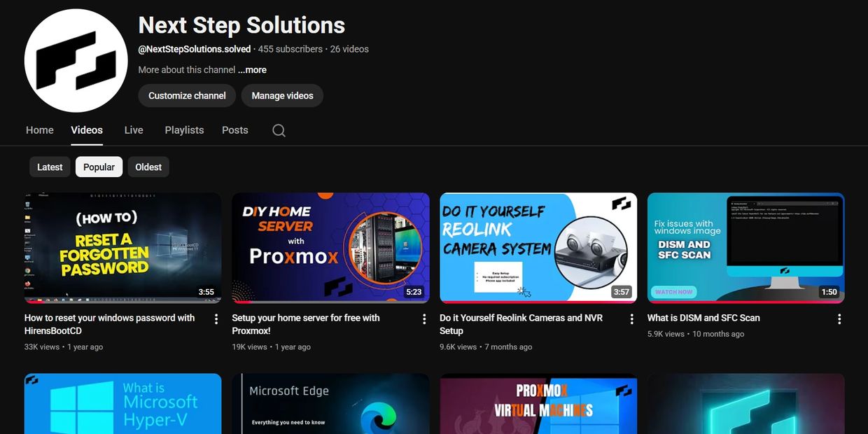Click the channel search magnifier icon
The height and width of the screenshot is (434, 868).
coord(279,130)
